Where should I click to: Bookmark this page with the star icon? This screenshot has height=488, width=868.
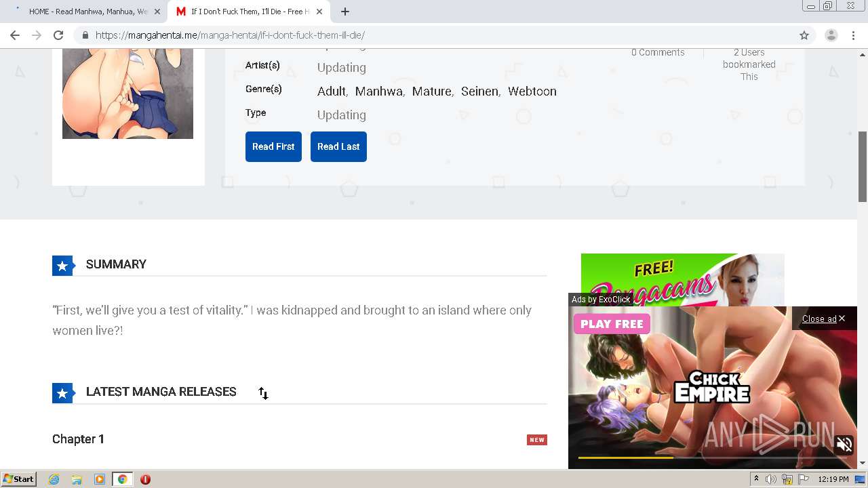click(x=804, y=35)
